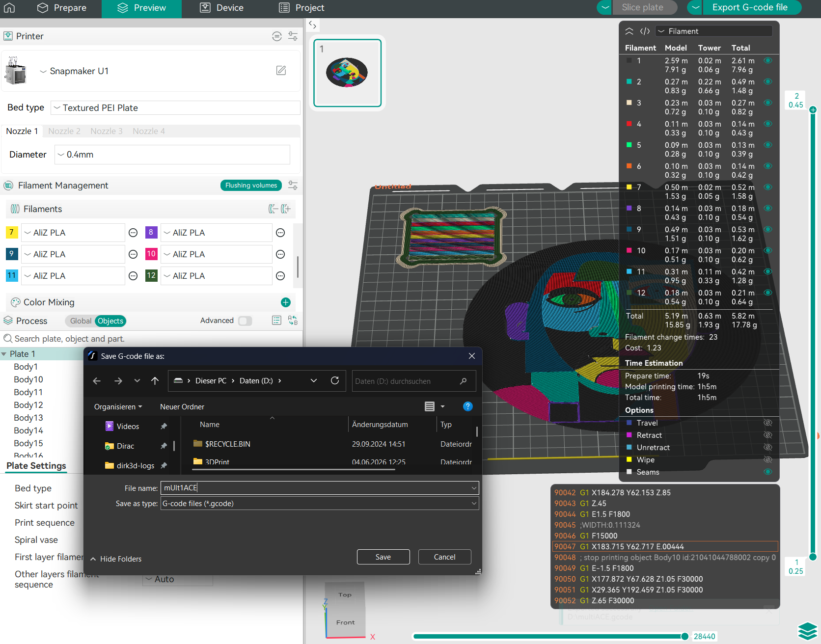Open help in the save dialog
This screenshot has height=644, width=821.
coord(468,406)
